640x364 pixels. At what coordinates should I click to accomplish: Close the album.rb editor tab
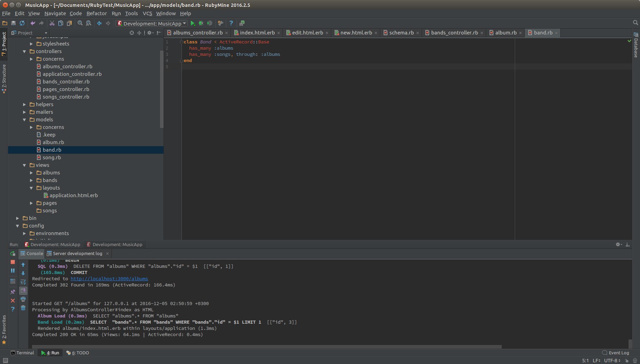pos(520,33)
